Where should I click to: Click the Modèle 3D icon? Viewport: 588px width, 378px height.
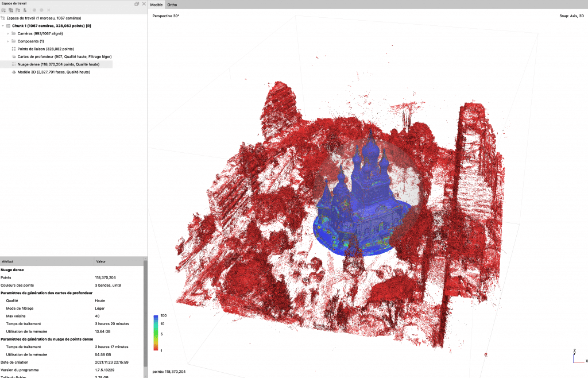coord(14,72)
